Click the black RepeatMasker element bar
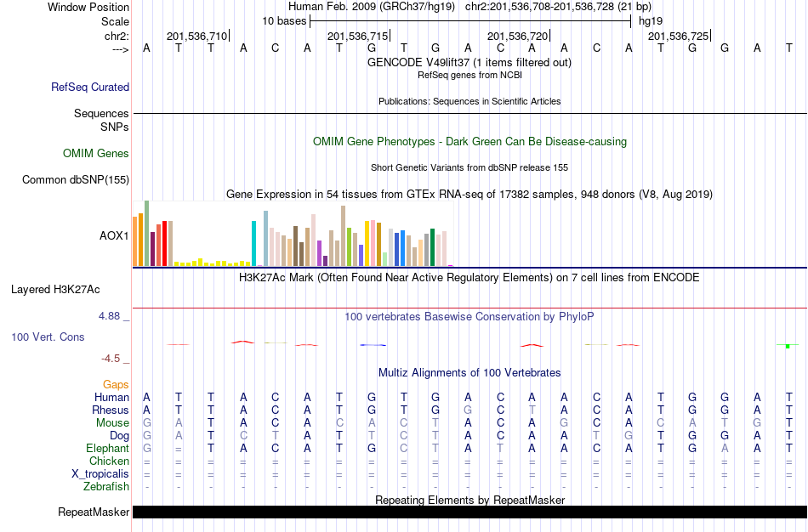Viewport: 808px width, 532px height. click(x=469, y=512)
